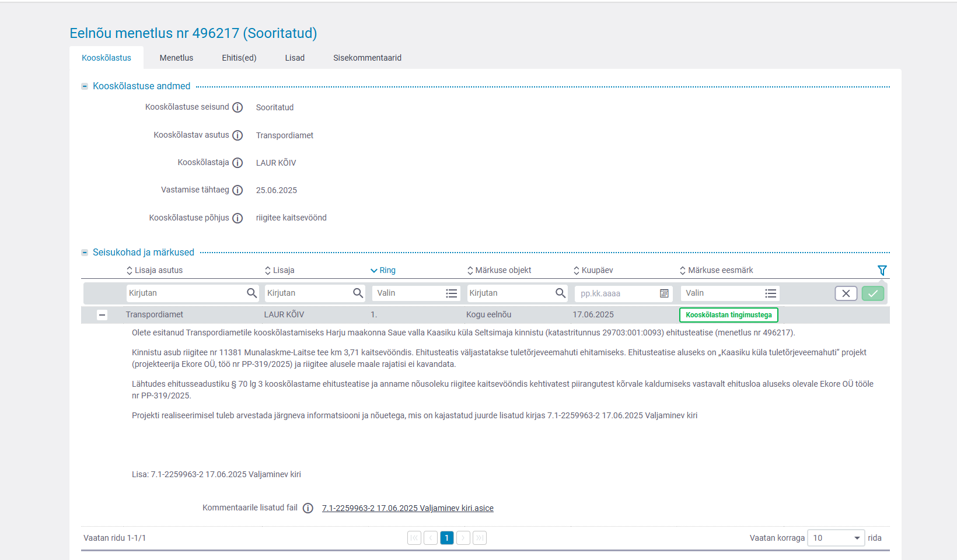Go to the Lisad tab
957x560 pixels.
pyautogui.click(x=295, y=58)
